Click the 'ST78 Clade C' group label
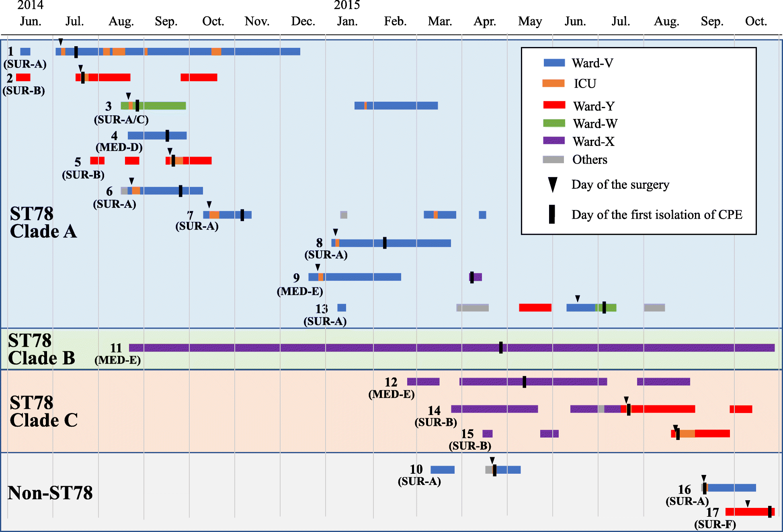This screenshot has width=783, height=532. (x=44, y=411)
